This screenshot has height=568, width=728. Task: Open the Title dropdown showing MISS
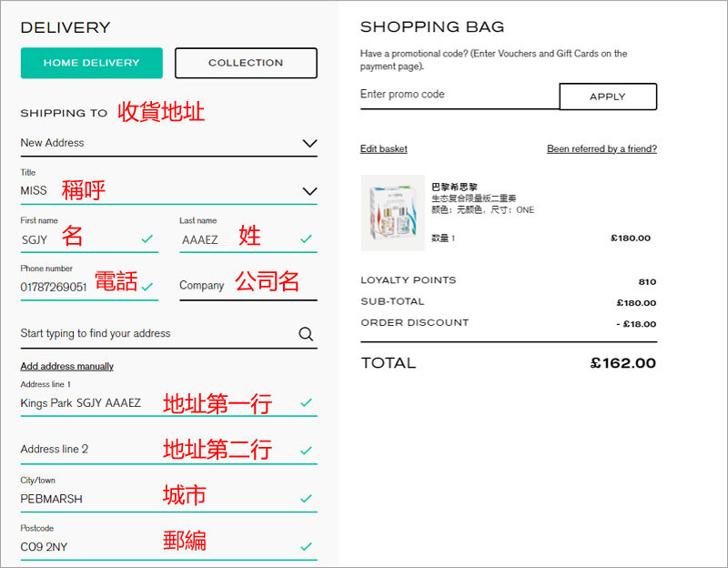309,191
